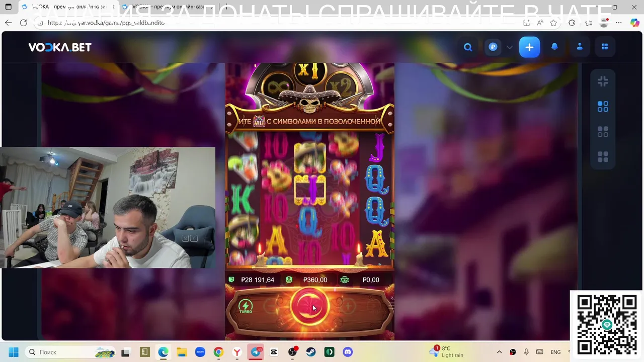Click the Split screen icon in the address bar
The image size is (644, 362).
(526, 23)
